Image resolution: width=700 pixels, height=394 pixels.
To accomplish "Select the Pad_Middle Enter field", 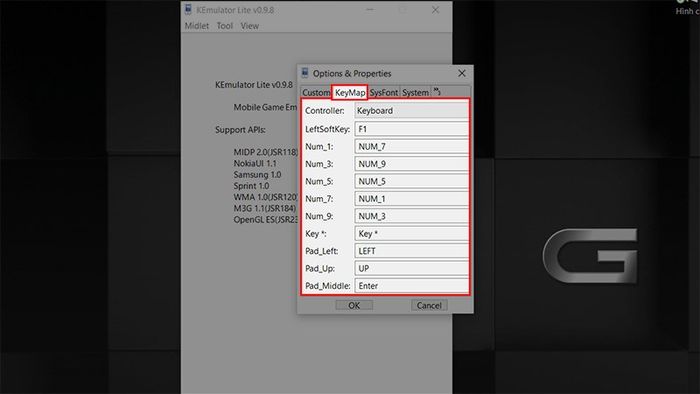I will point(411,286).
